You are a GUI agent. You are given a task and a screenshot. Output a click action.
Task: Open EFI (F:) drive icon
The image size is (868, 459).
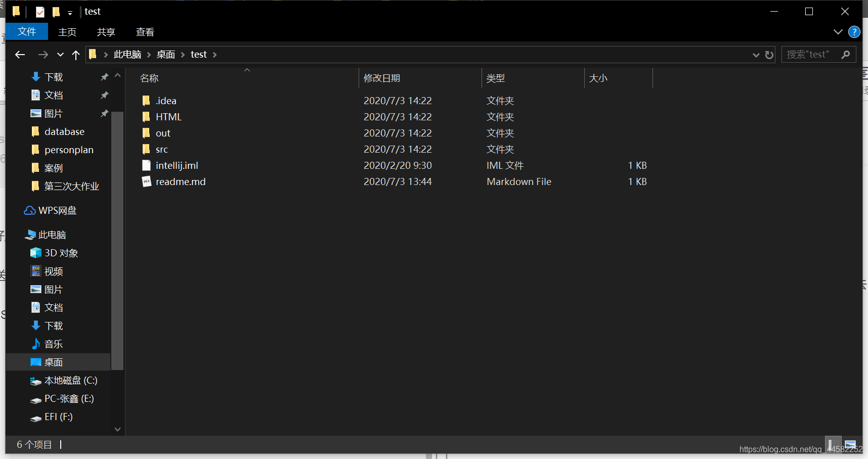pos(35,418)
